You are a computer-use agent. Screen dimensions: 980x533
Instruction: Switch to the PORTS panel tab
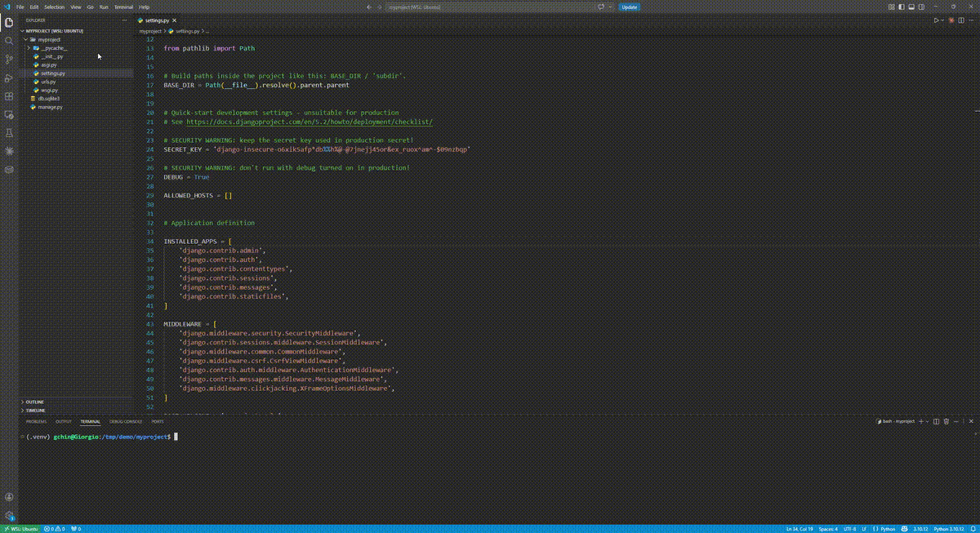(x=158, y=421)
